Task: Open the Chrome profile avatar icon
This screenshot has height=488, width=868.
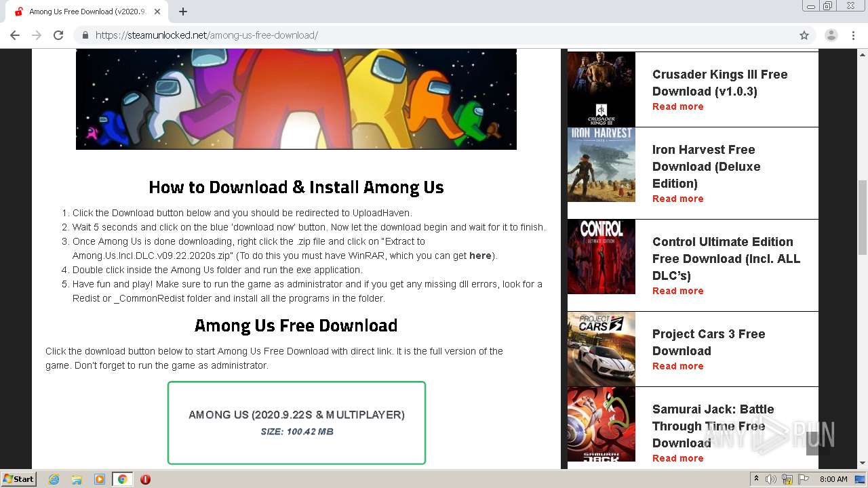Action: tap(831, 35)
